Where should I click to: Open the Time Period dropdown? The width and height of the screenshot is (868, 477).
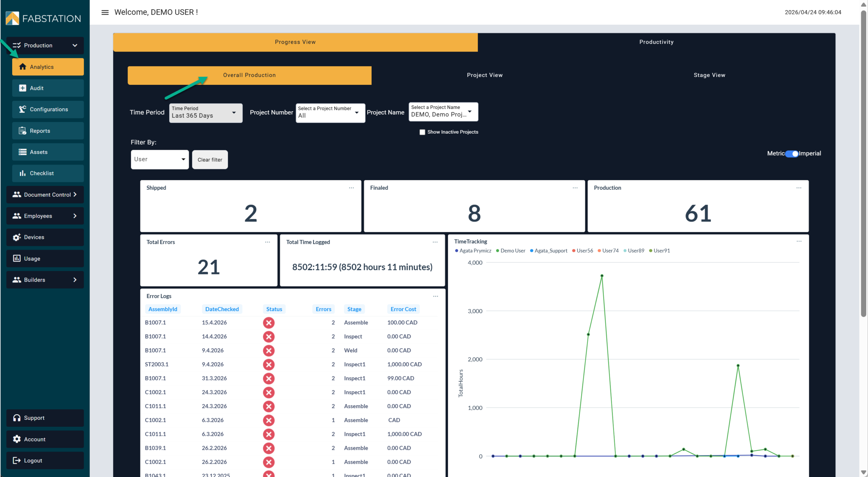click(x=205, y=113)
